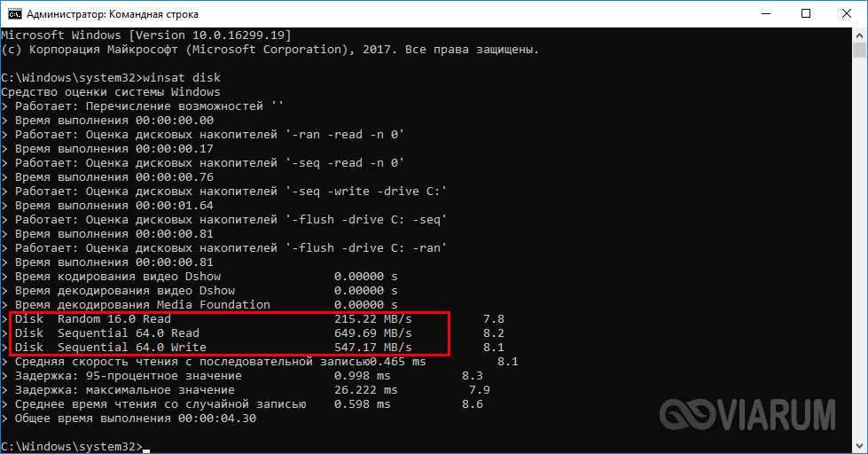This screenshot has height=454, width=868.
Task: Click the score '8.3'
Action: 473,376
